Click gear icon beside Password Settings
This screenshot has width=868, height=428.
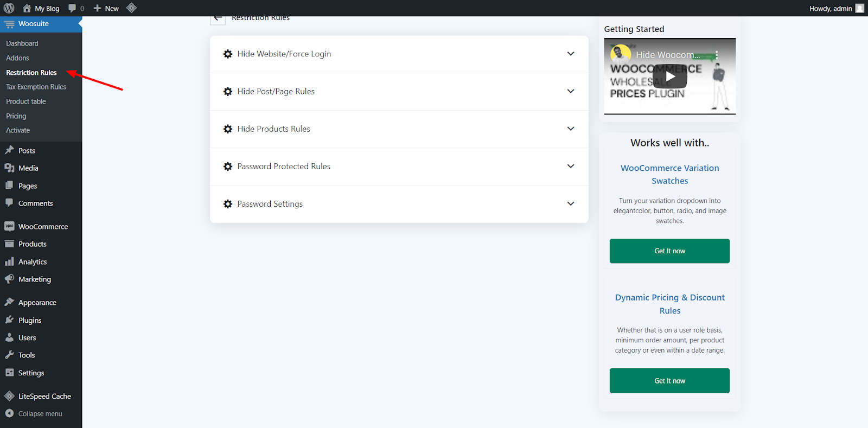coord(228,204)
